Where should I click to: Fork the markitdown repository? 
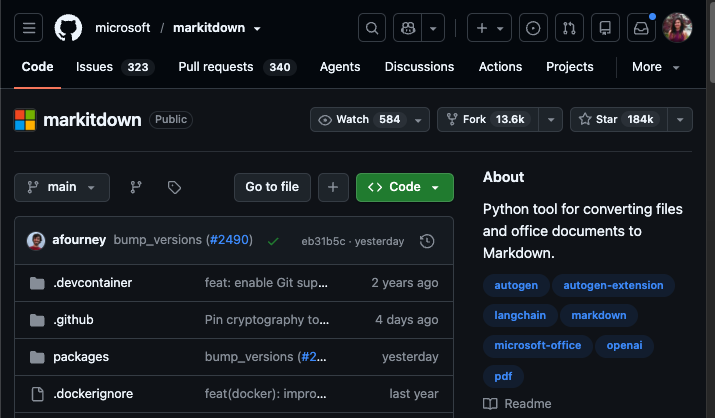(487, 119)
